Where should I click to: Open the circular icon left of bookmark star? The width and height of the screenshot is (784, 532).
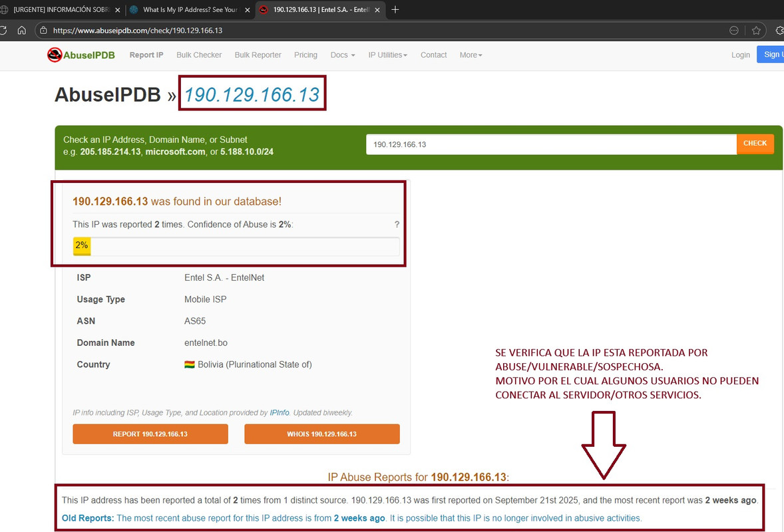[x=733, y=31]
